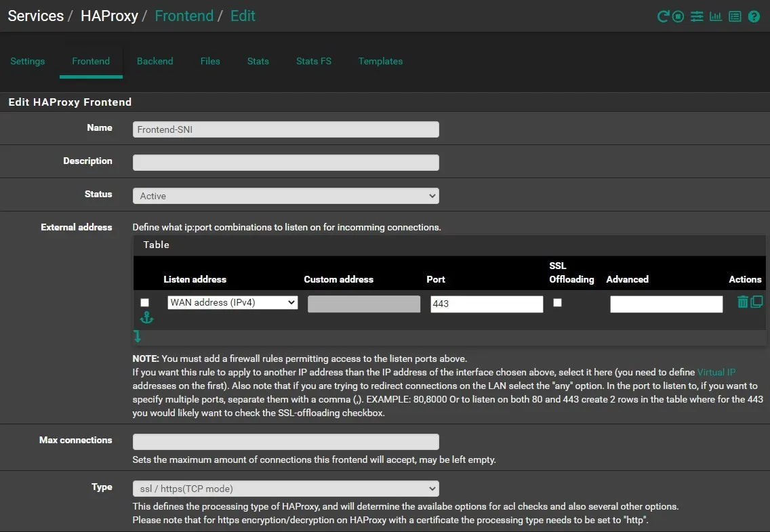Duplicate the listen address row

[x=756, y=302]
